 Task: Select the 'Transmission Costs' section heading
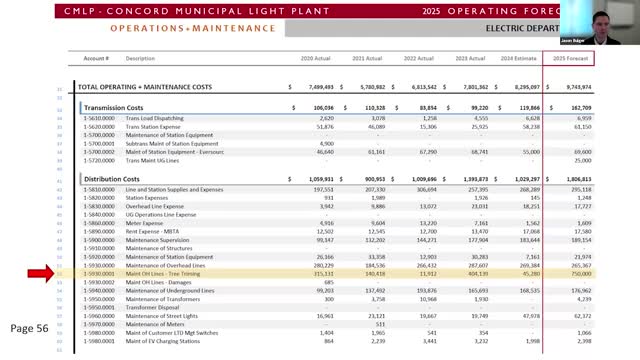click(x=113, y=108)
